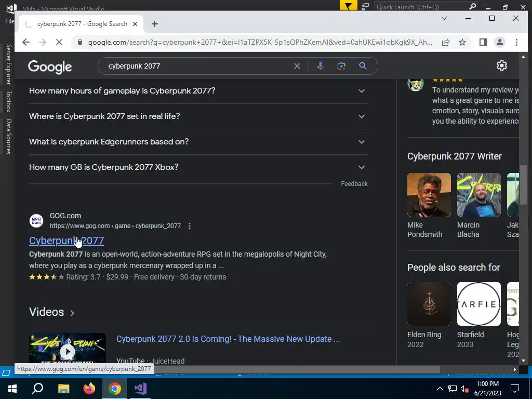Expand Where is Cyberpunk 2077 set question
The height and width of the screenshot is (399, 532).
pyautogui.click(x=198, y=116)
